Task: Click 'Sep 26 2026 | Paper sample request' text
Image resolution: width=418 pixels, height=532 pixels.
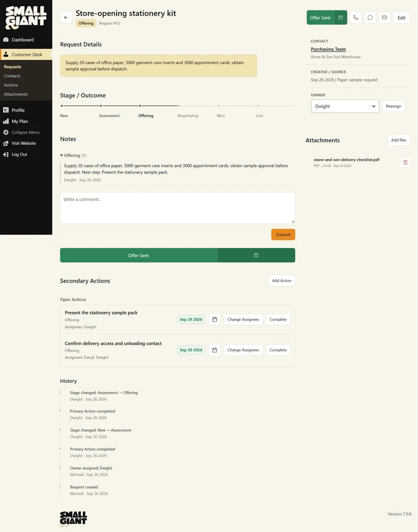Action: pyautogui.click(x=344, y=80)
